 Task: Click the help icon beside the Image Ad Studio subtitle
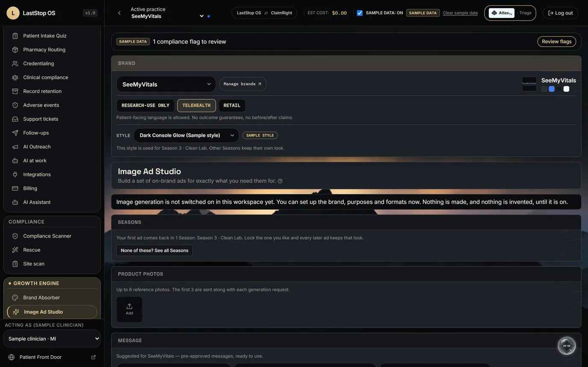[280, 181]
